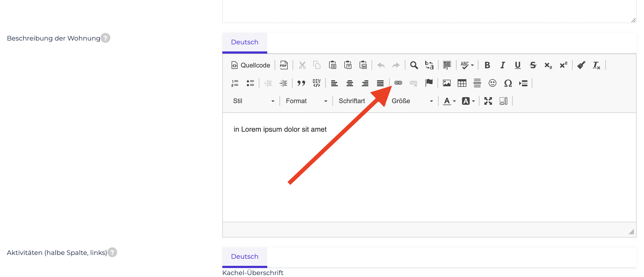Open the Schriftart font dropdown
Viewport: 644px width, 277px height.
pos(359,101)
